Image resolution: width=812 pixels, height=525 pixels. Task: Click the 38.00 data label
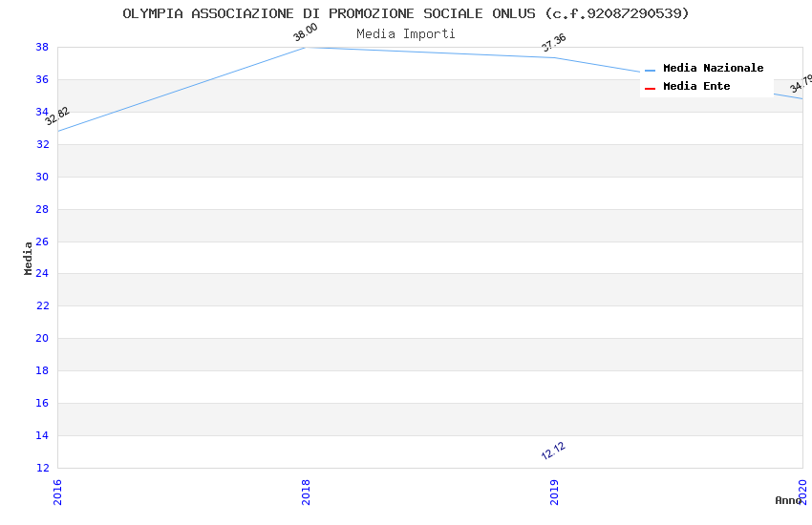click(305, 32)
